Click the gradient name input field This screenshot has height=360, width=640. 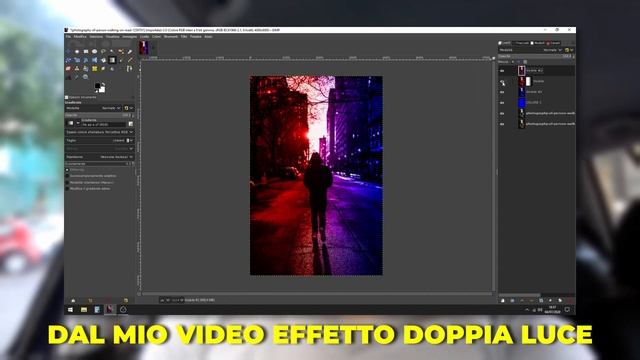[104, 124]
